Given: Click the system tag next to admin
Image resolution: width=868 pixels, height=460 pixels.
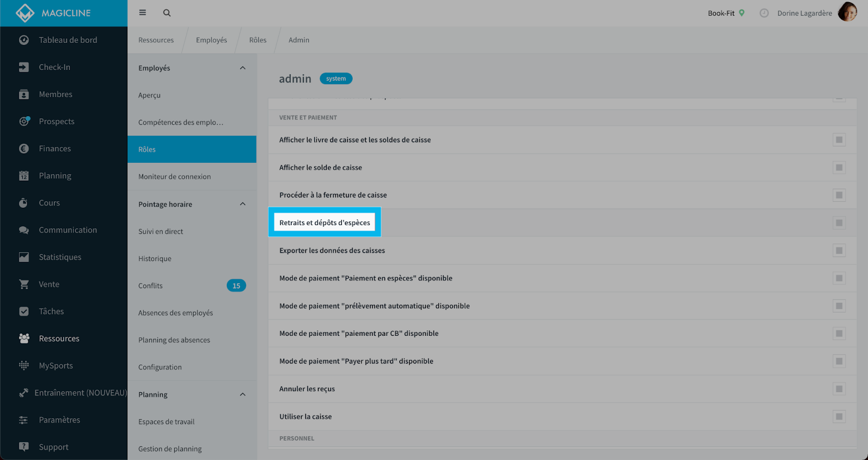Looking at the screenshot, I should pos(336,79).
